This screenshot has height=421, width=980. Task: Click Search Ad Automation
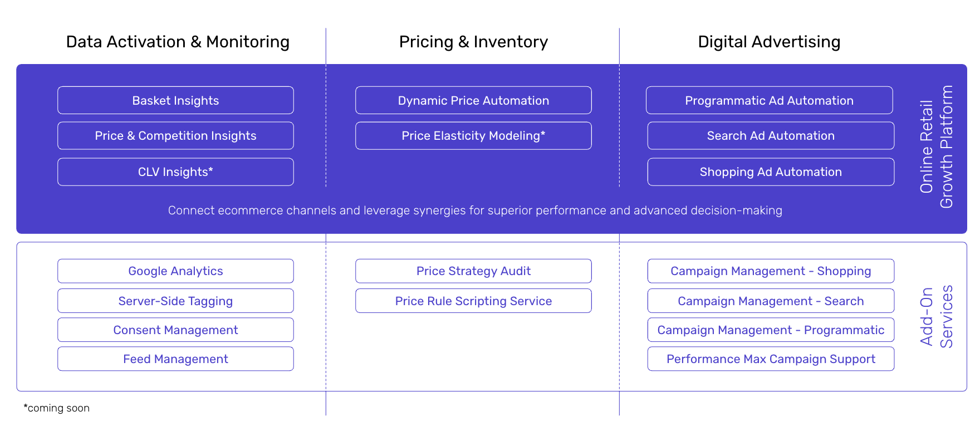point(771,136)
